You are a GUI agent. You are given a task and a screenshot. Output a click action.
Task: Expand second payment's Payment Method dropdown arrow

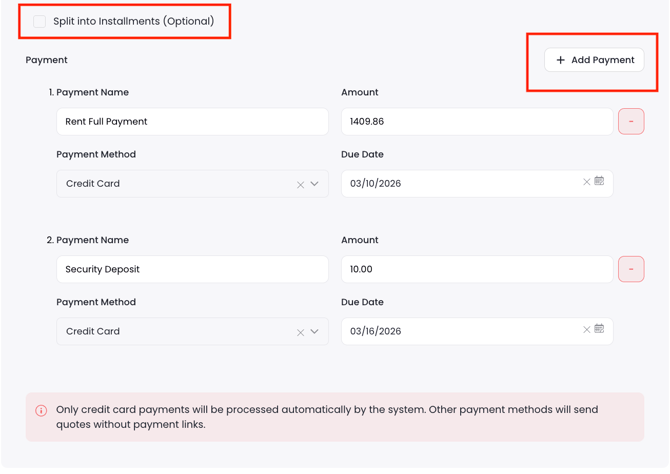click(315, 332)
